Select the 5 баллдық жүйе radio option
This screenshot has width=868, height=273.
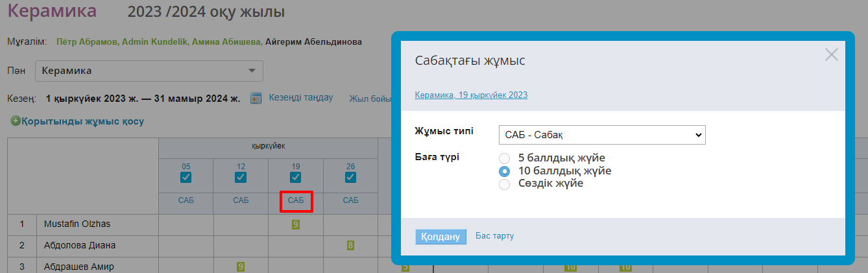pos(504,158)
